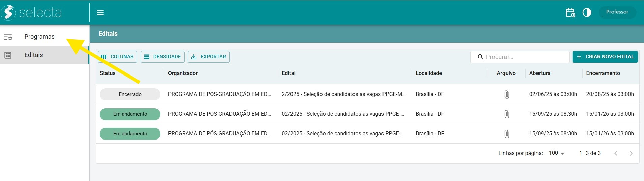644x181 pixels.
Task: Sort by the Abertura column header
Action: 540,73
